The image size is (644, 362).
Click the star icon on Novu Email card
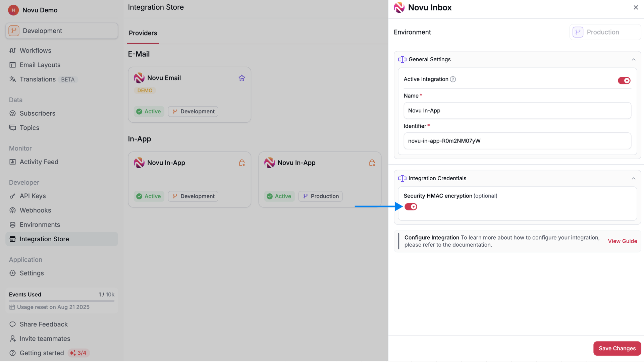[241, 78]
